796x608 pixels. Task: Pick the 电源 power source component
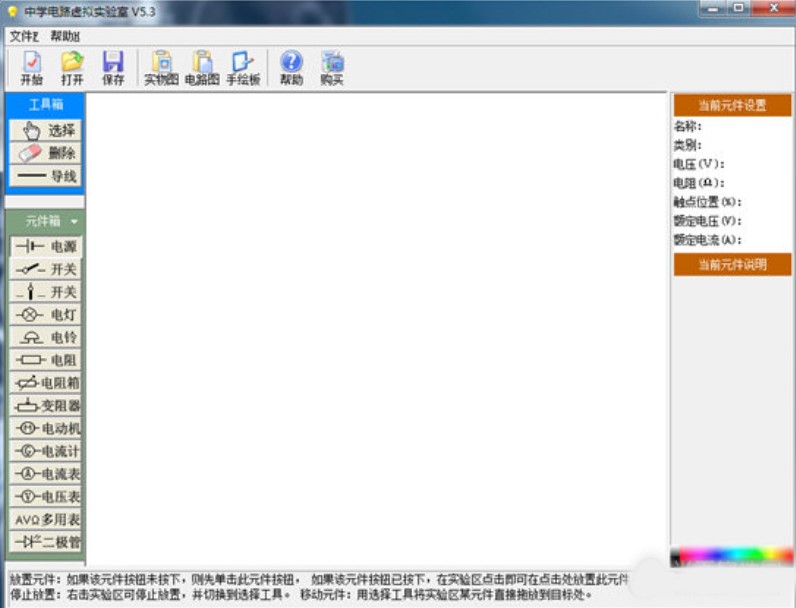(x=45, y=246)
